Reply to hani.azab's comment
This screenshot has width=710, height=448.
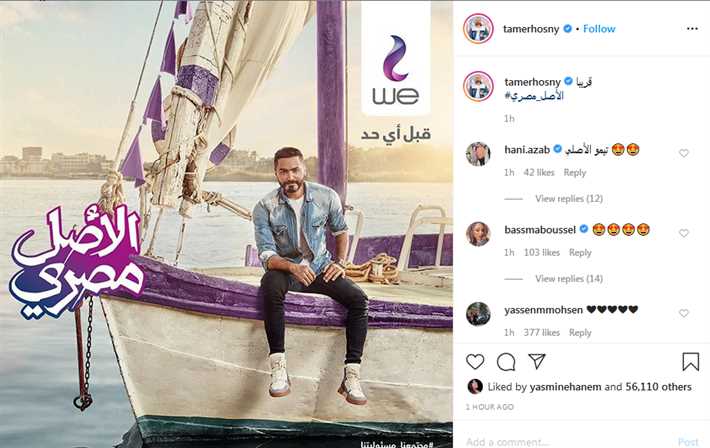575,173
